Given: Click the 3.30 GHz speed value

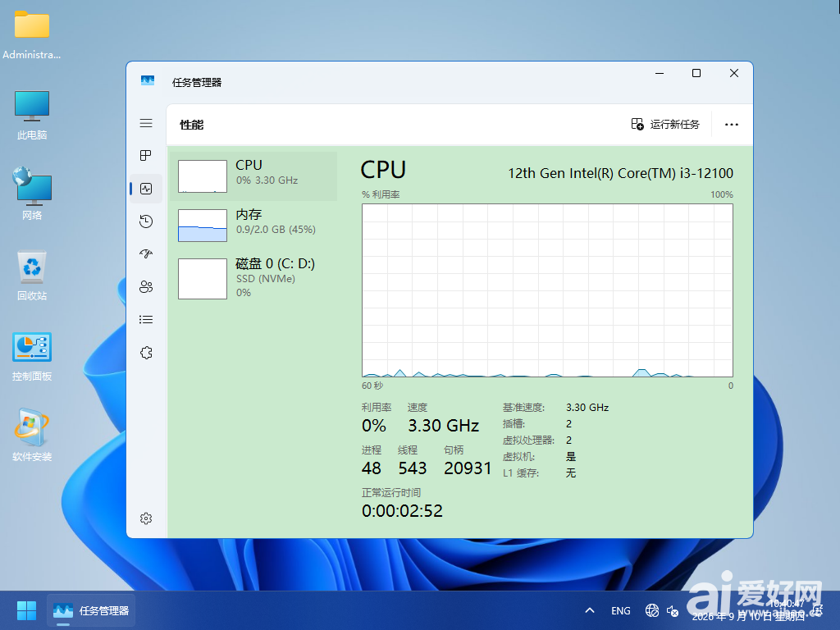Looking at the screenshot, I should tap(444, 426).
